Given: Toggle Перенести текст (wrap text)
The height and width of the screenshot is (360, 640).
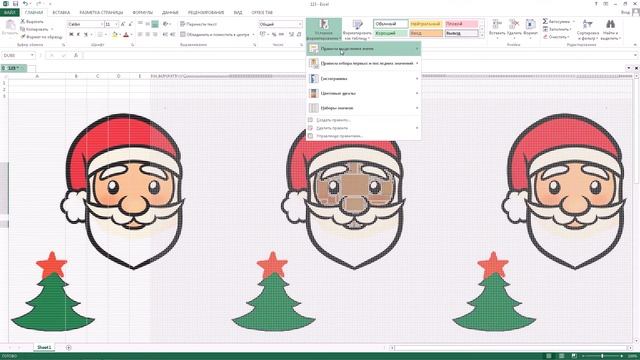Looking at the screenshot, I should click(198, 24).
